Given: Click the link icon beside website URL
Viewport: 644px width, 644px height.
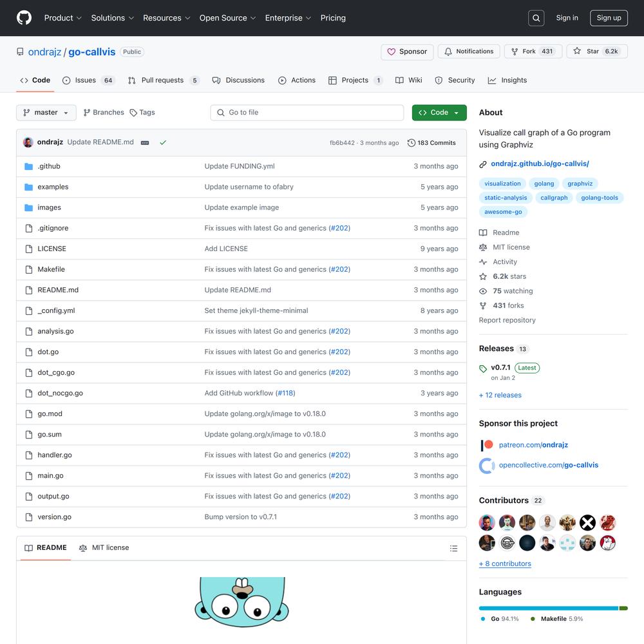Looking at the screenshot, I should (x=483, y=164).
